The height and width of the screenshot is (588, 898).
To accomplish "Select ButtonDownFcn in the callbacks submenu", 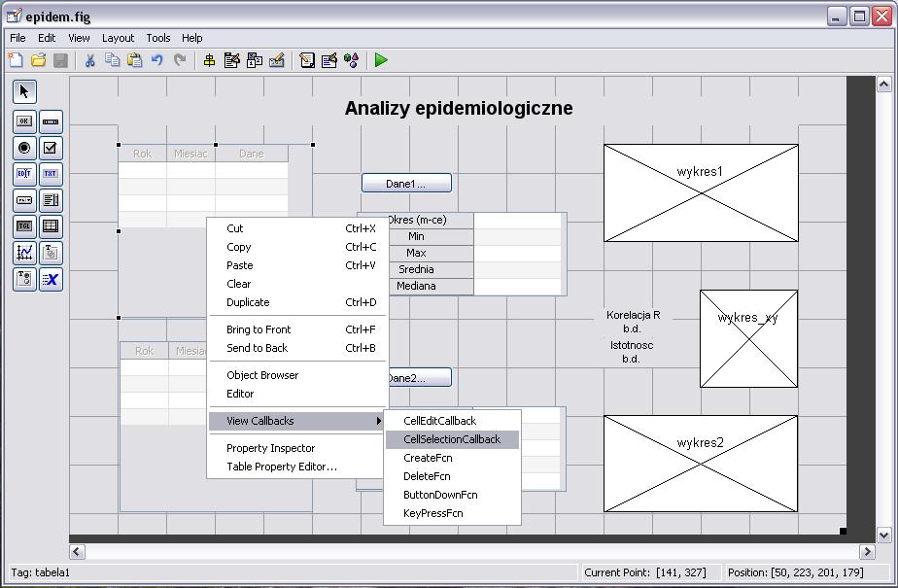I will coord(453,495).
